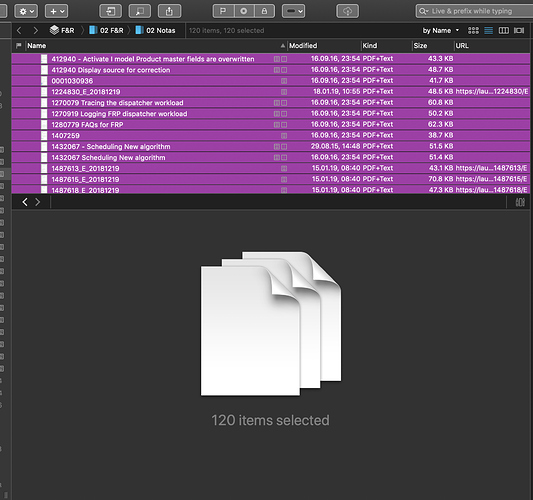Image resolution: width=533 pixels, height=500 pixels.
Task: Open the by Name sort dropdown
Action: 441,31
